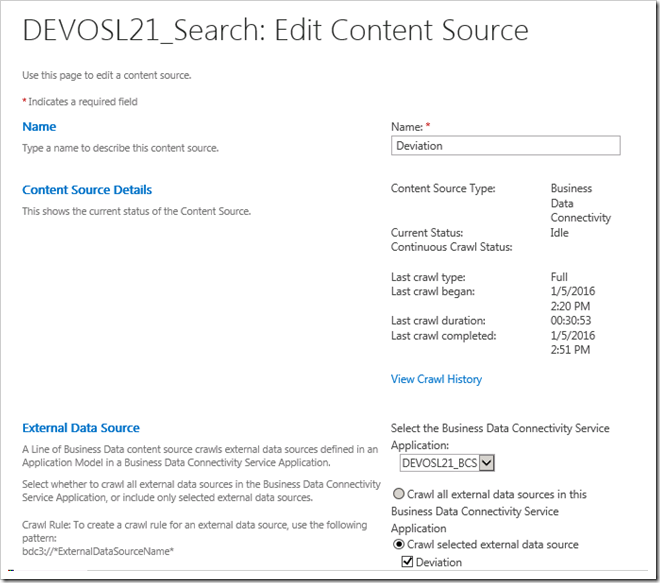Click the 00:30:53 crawl duration value
660x583 pixels.
coord(571,321)
